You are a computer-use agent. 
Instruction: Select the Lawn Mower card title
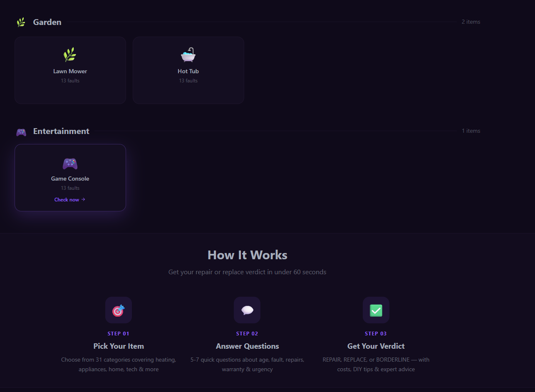coord(70,71)
